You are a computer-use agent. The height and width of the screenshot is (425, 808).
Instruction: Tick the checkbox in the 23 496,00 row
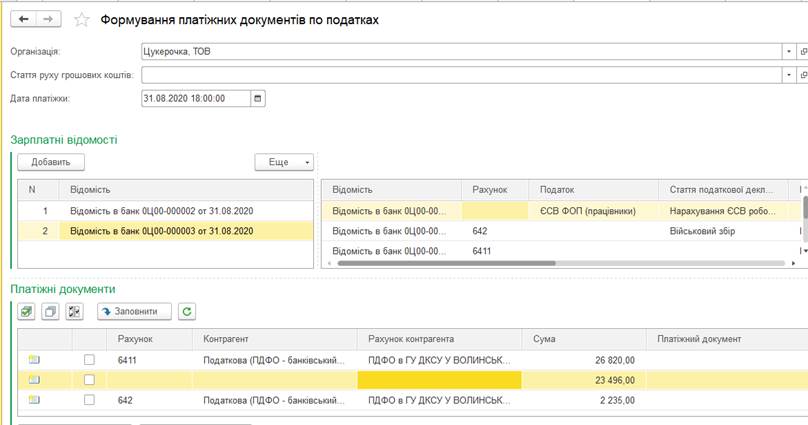click(x=89, y=380)
